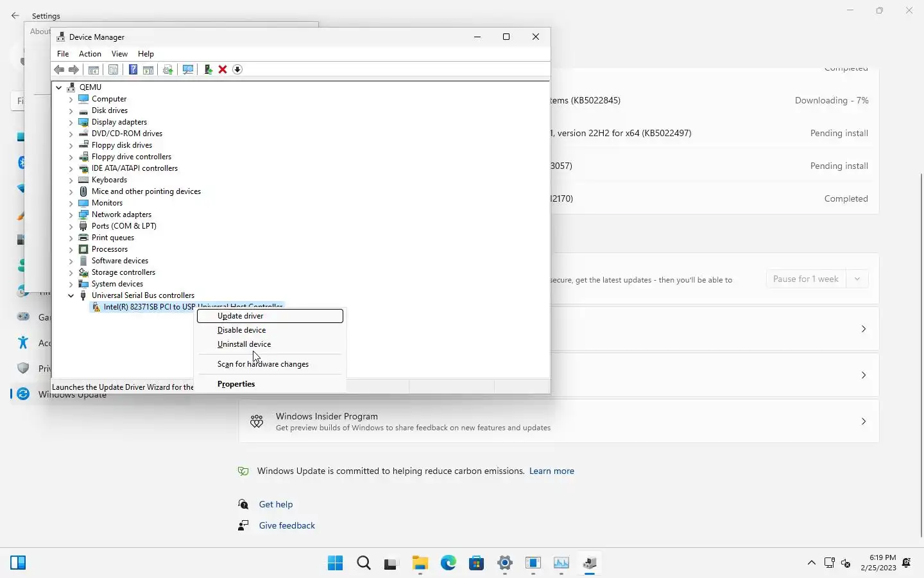The height and width of the screenshot is (578, 924).
Task: Open the Learn more link about carbon emissions
Action: (551, 471)
